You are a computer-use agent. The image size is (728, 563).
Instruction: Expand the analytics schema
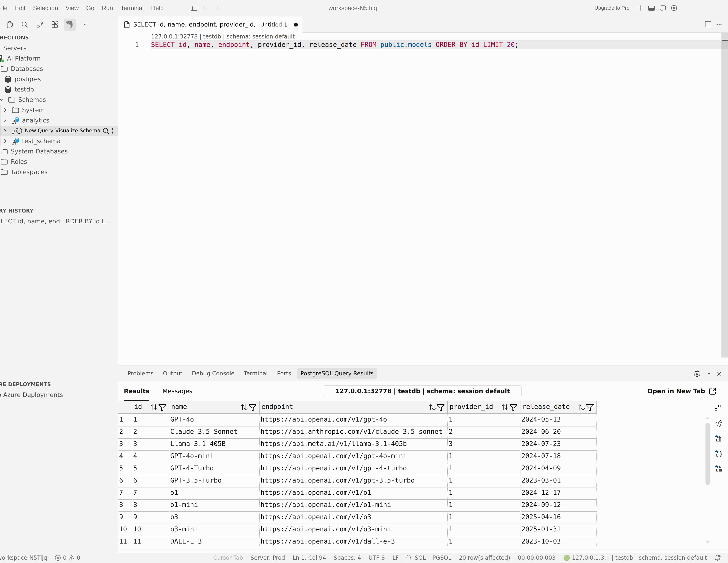5,120
